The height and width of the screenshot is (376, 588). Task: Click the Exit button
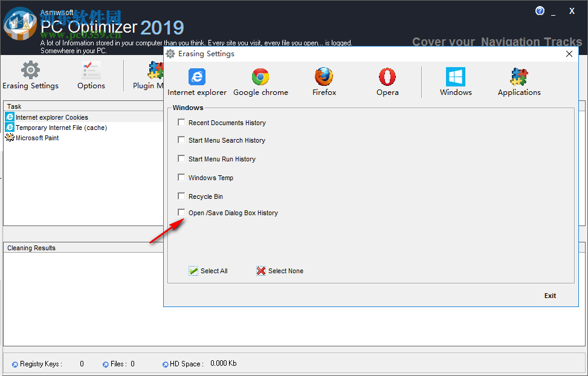click(549, 296)
